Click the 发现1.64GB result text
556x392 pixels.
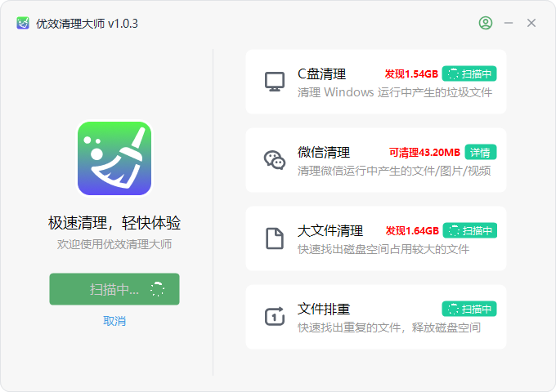click(x=412, y=231)
